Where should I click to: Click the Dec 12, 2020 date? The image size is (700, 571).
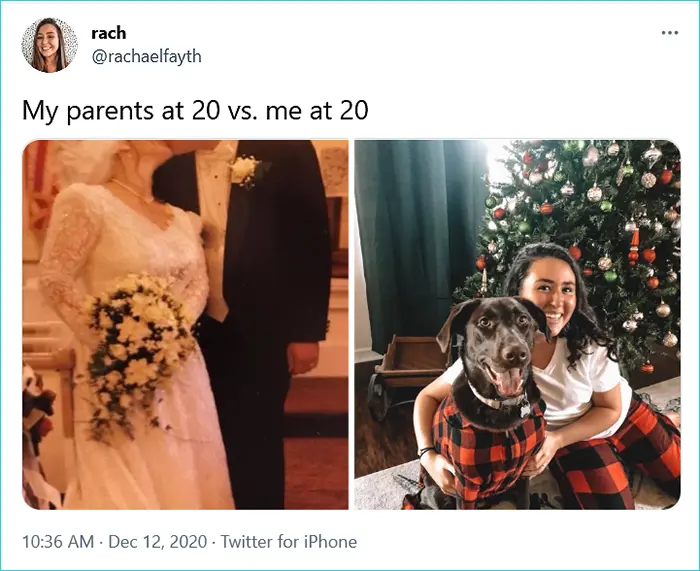click(158, 542)
